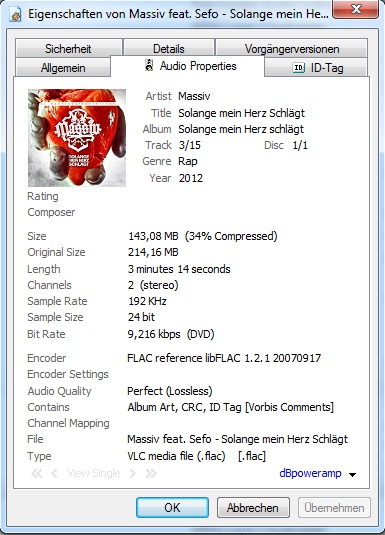Select album 'Solange mein Herz schlägt'
This screenshot has height=535, width=385.
point(241,129)
